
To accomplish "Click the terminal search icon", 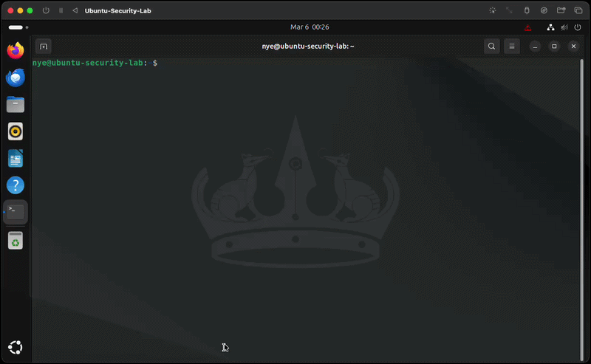I will pyautogui.click(x=491, y=47).
